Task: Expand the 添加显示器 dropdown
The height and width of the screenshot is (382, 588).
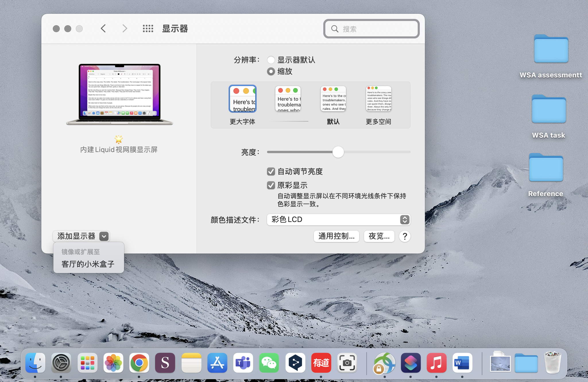Action: [x=81, y=236]
